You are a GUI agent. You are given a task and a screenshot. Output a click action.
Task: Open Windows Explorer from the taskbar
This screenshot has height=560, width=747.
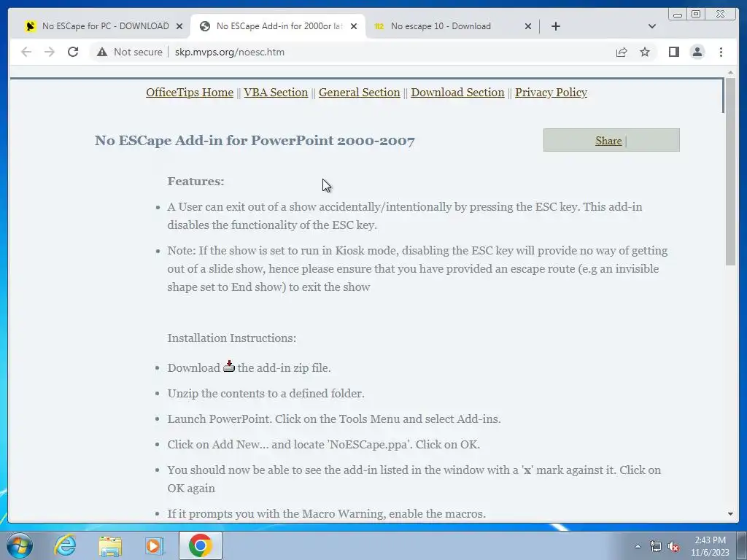pos(110,545)
